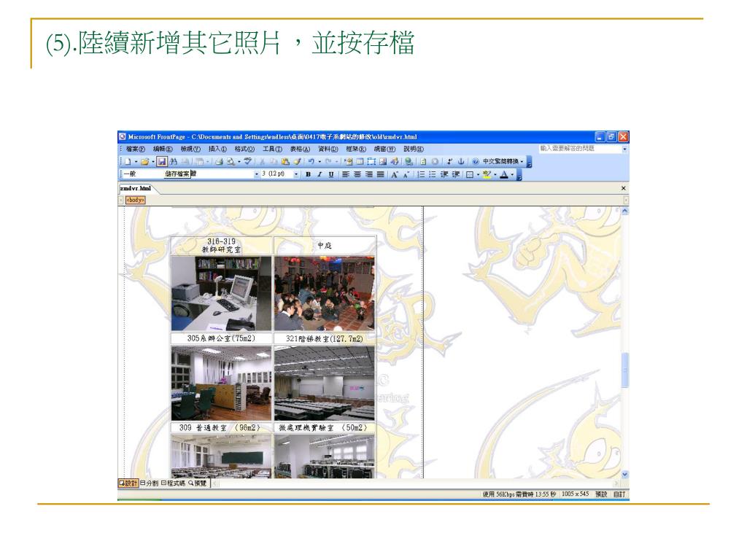Click the Web Component icon

tap(349, 161)
